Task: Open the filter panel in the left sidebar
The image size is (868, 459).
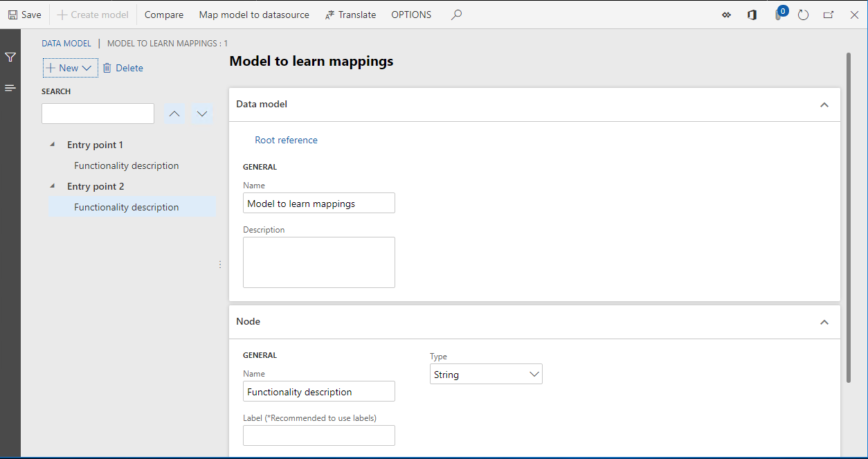Action: tap(10, 57)
